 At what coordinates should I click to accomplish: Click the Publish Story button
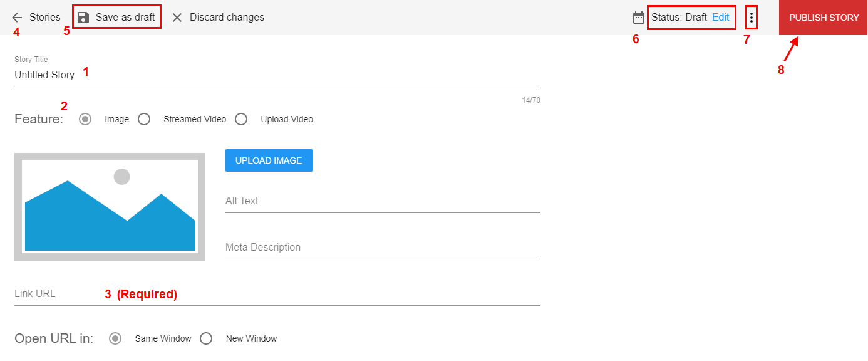824,18
